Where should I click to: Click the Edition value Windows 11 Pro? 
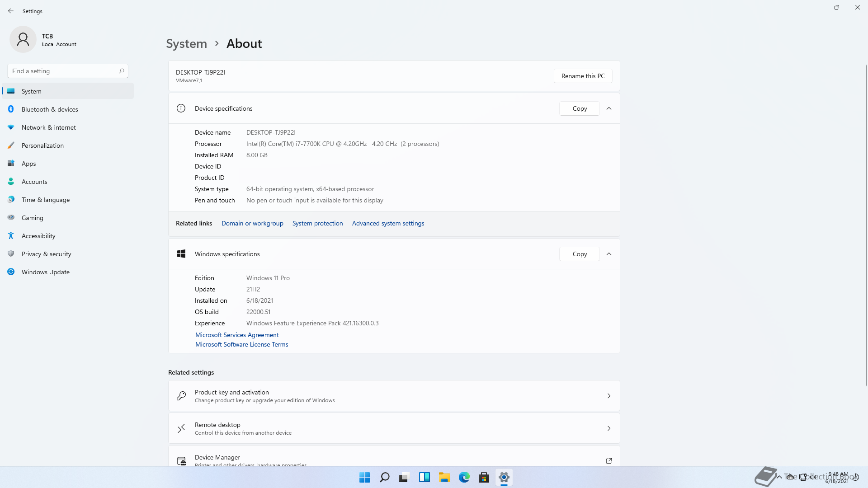268,278
